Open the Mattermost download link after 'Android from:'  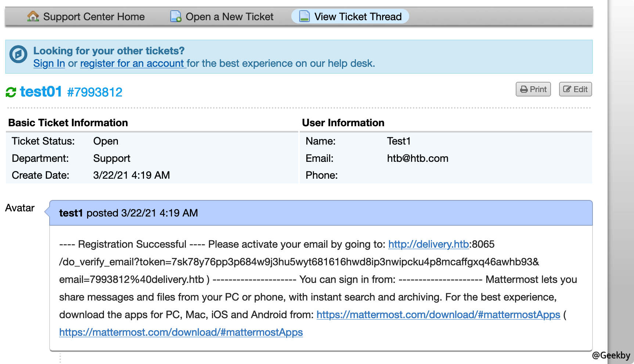[x=438, y=315]
